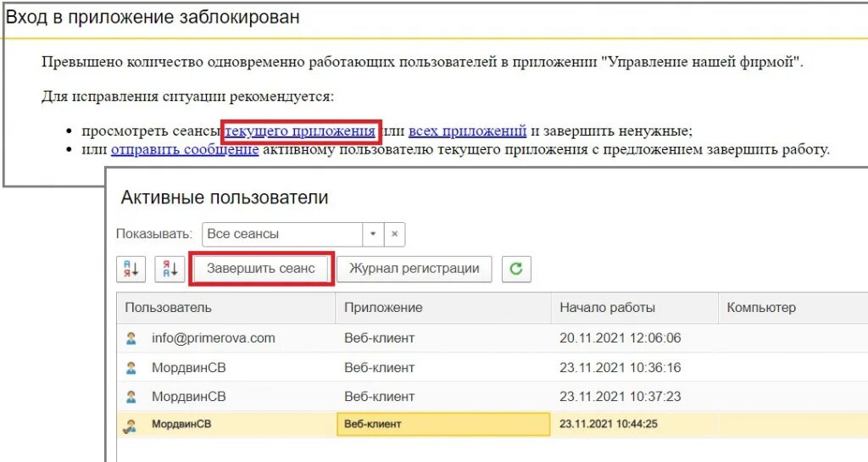Clear the Показывать filter with X
The width and height of the screenshot is (868, 462).
coord(394,234)
